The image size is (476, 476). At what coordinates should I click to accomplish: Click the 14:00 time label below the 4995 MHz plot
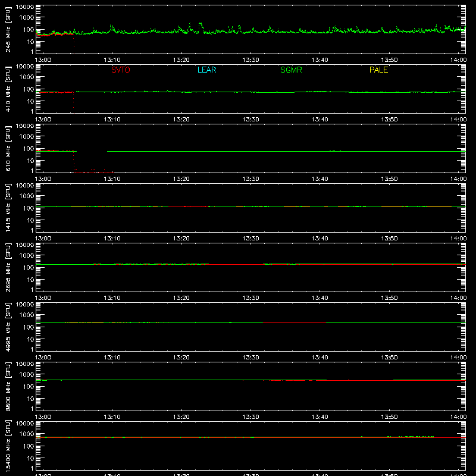[458, 358]
